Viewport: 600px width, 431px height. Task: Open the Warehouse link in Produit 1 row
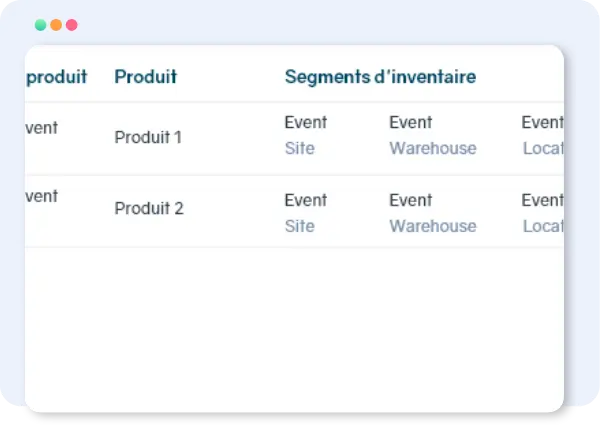[432, 149]
